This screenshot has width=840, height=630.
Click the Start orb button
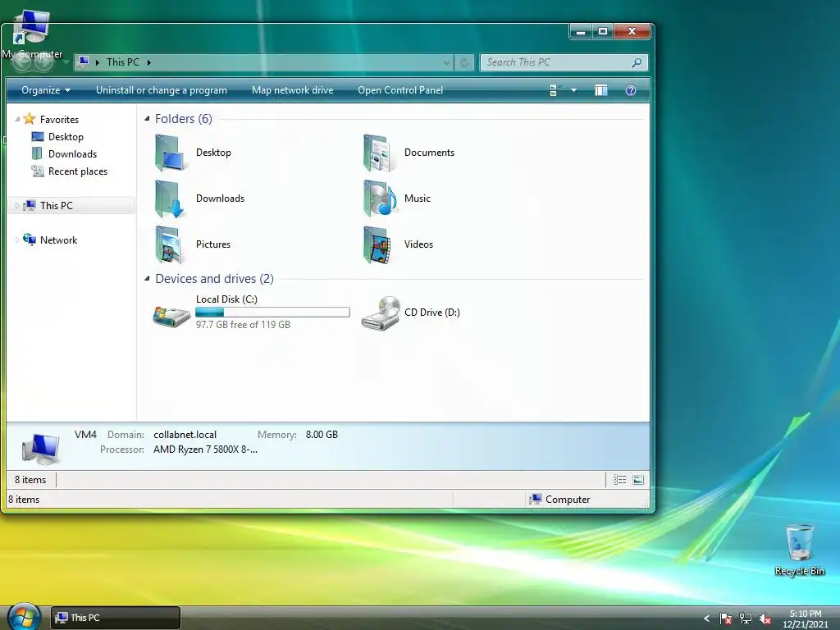24,616
